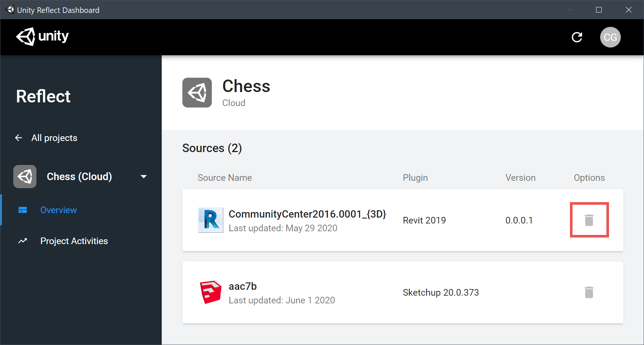
Task: Click Last updated: May 29 2020 text
Action: (x=283, y=228)
